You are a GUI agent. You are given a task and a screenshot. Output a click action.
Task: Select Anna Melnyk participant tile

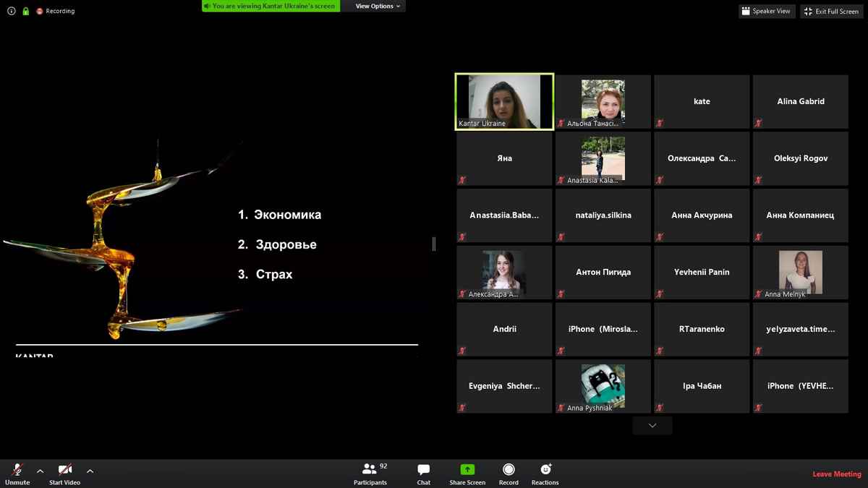[x=800, y=272]
